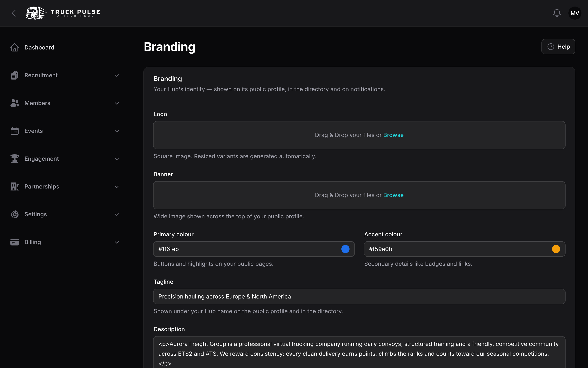The height and width of the screenshot is (368, 588).
Task: Open the blue Primary colour swatch
Action: [x=345, y=249]
